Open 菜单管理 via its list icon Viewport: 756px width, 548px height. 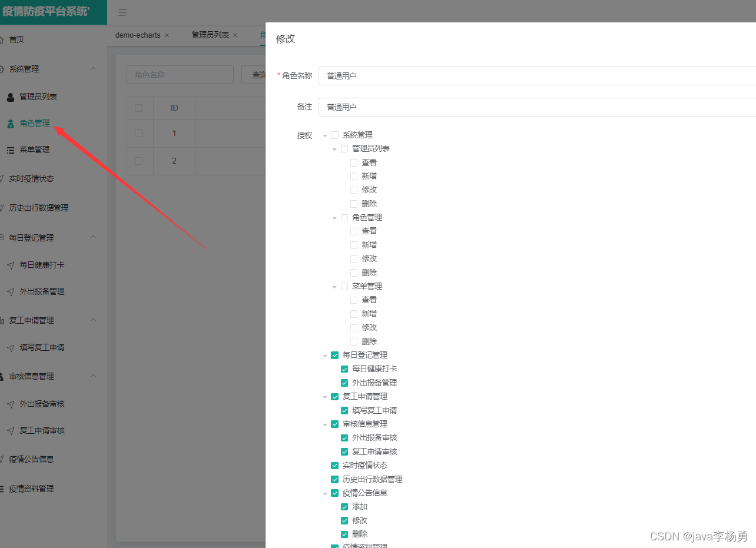coord(10,150)
